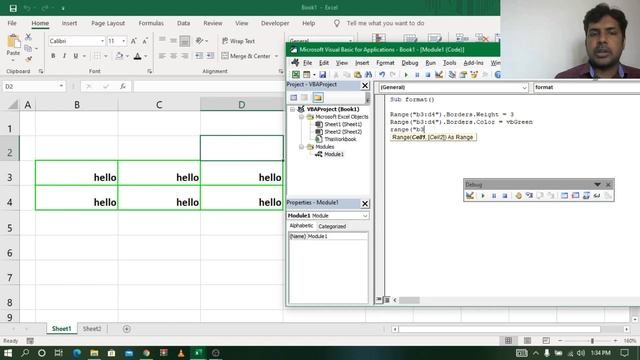The image size is (640, 360).
Task: Open the Excel File tab
Action: 12,23
